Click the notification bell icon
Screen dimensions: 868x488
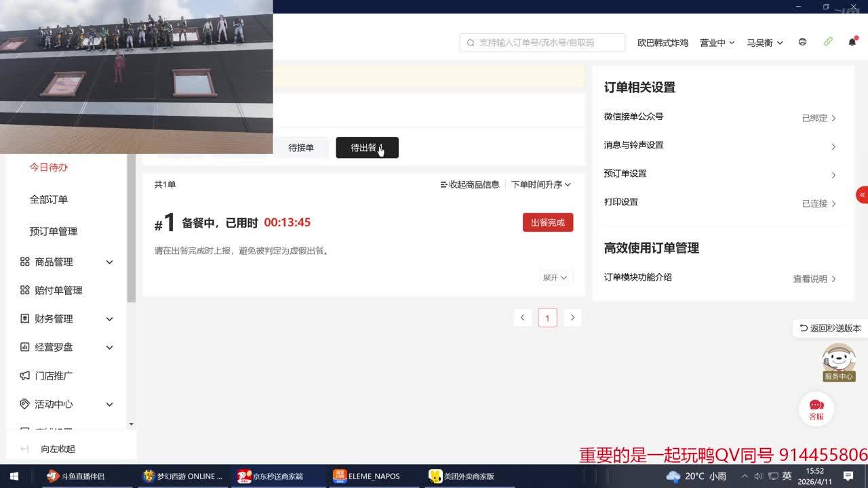[852, 42]
